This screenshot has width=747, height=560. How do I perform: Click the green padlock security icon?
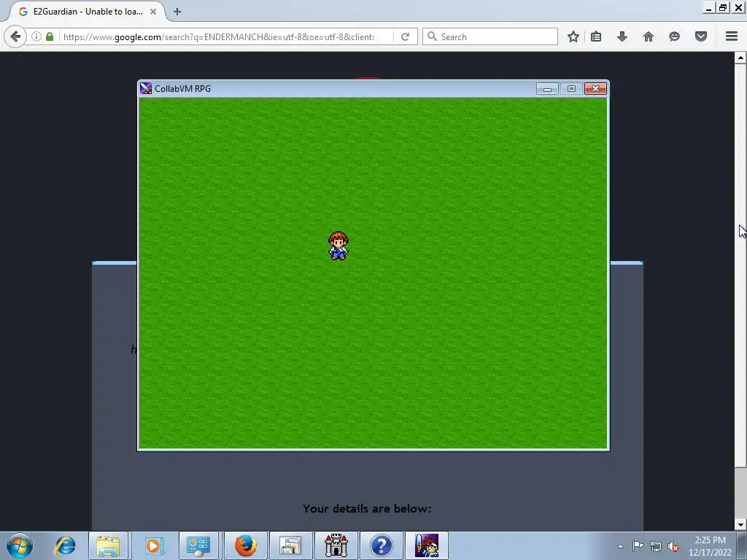point(50,36)
